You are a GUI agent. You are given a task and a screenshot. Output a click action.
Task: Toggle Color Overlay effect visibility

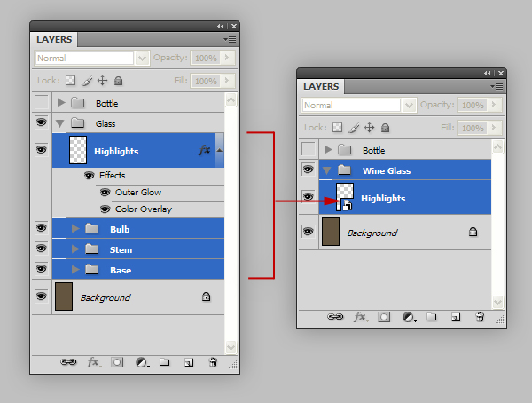click(106, 209)
